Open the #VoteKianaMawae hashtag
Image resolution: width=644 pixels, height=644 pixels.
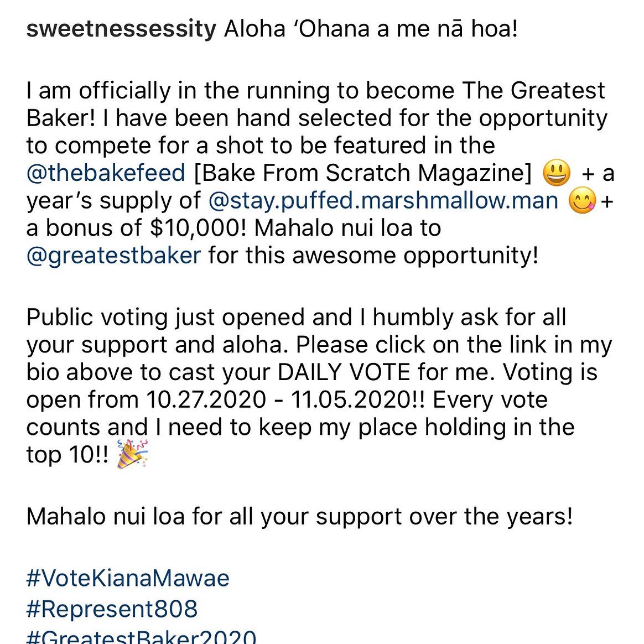click(128, 578)
